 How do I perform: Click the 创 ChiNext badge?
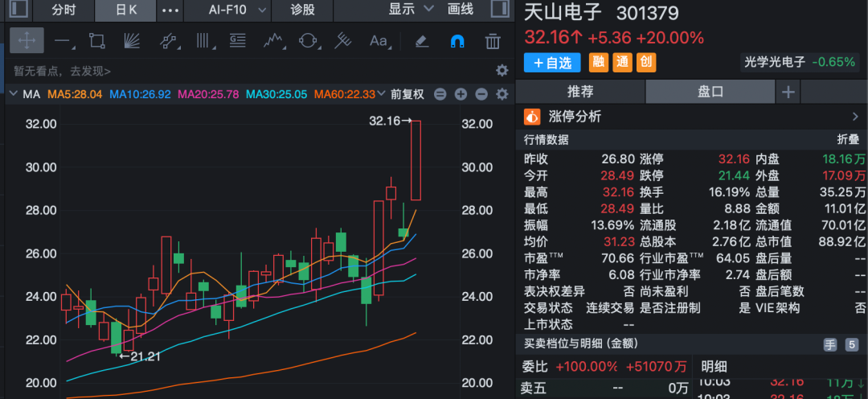coord(646,63)
